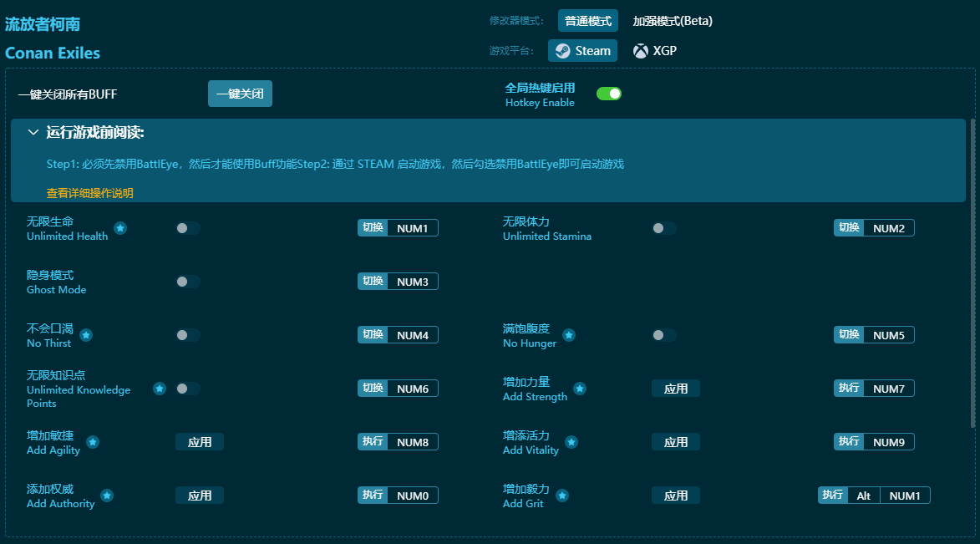Turn on the Ghost Mode switch
This screenshot has height=544, width=980.
coord(187,282)
